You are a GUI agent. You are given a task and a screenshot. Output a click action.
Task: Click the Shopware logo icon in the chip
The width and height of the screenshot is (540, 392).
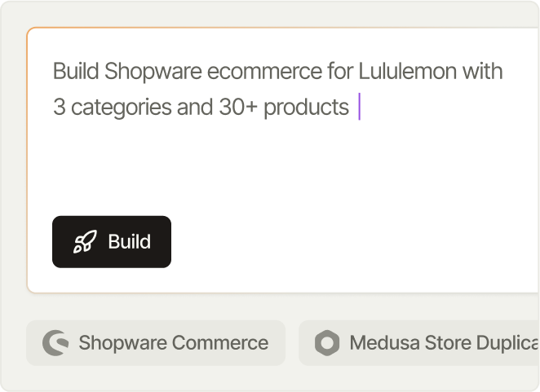point(55,343)
